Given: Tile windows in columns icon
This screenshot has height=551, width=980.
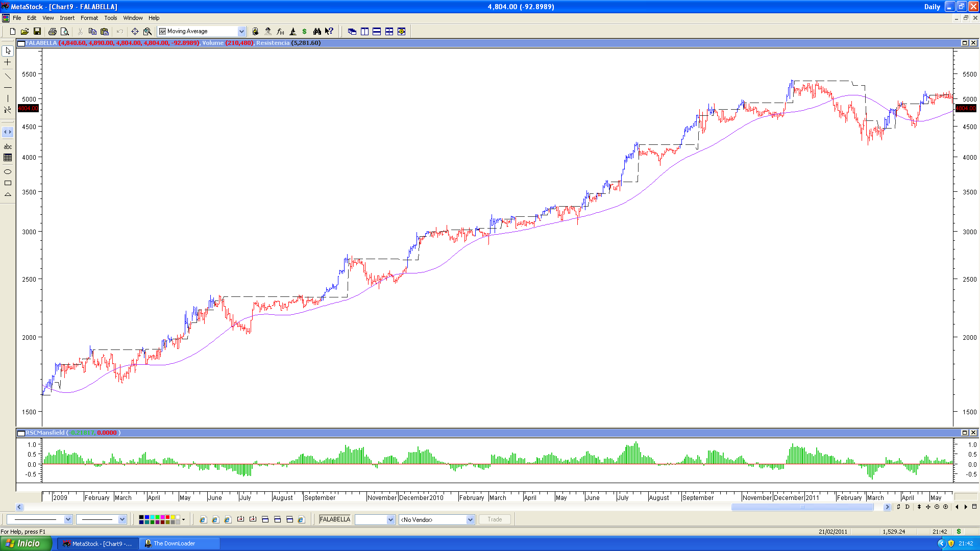Looking at the screenshot, I should (x=364, y=32).
